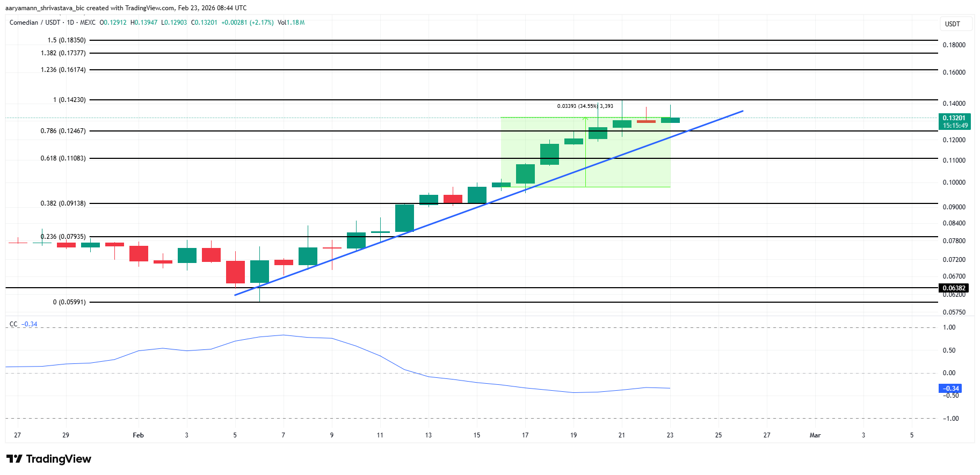The height and width of the screenshot is (475, 980).
Task: Click the 13 date axis label
Action: click(429, 435)
